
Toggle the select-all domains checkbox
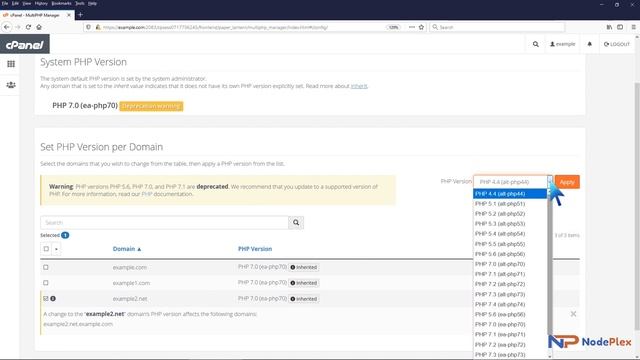(46, 249)
